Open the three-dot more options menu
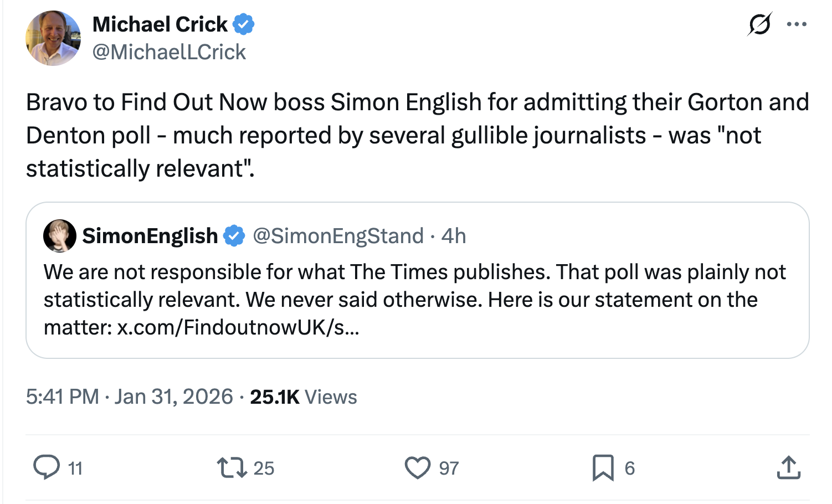The height and width of the screenshot is (504, 832). 797,24
